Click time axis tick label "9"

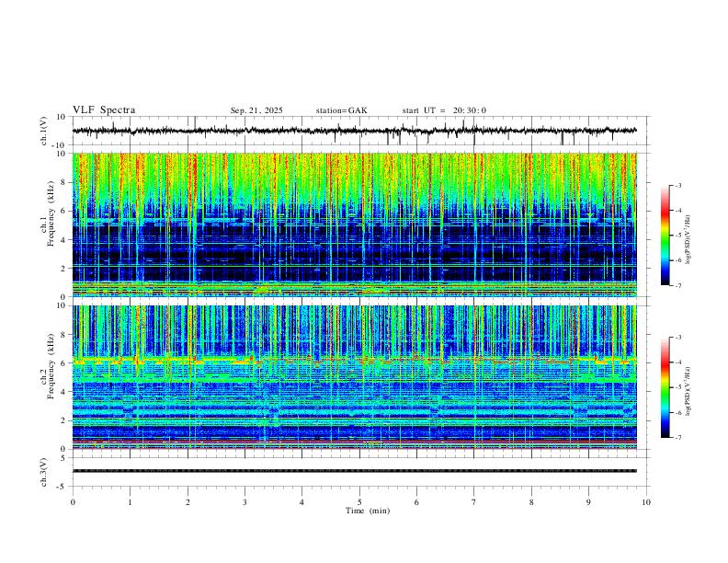point(588,502)
